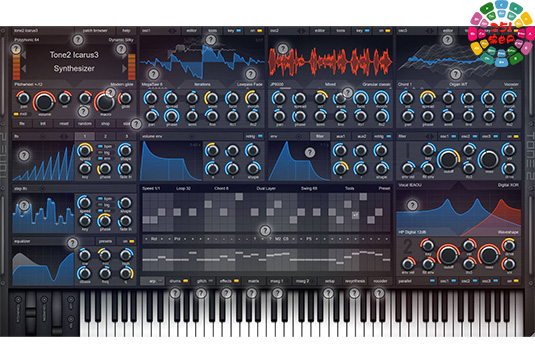Open Dynamic Silky quality dropdown
Image resolution: width=535 pixels, height=363 pixels.
tap(121, 40)
